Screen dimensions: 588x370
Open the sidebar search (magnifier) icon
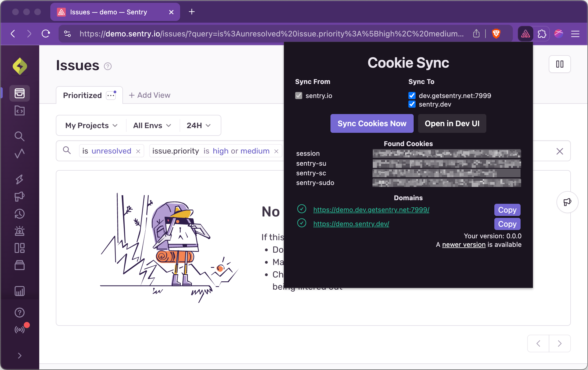pos(19,136)
